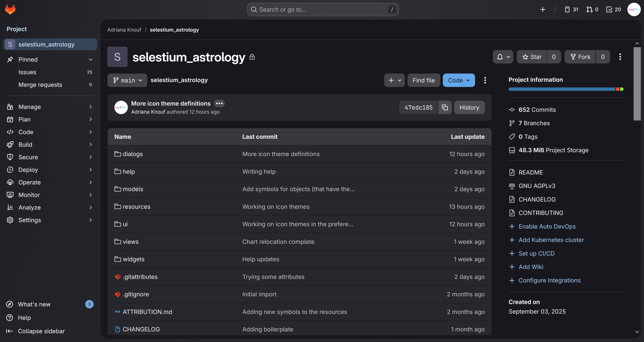Open merge requests icon in top bar
The height and width of the screenshot is (342, 644).
[x=592, y=9]
